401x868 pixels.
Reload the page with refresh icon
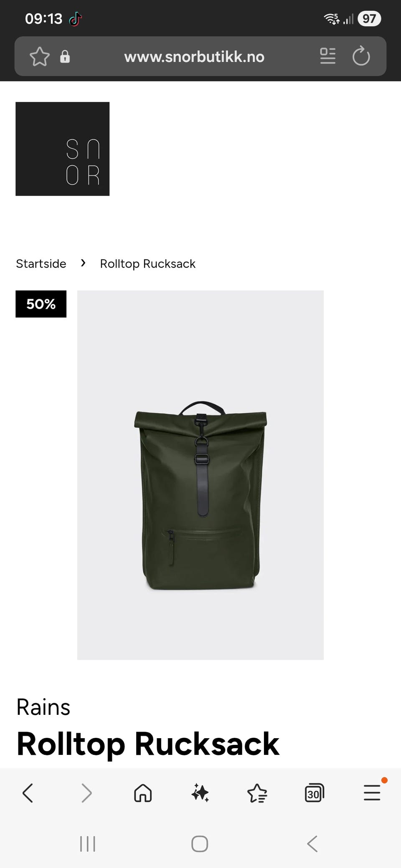pos(361,56)
